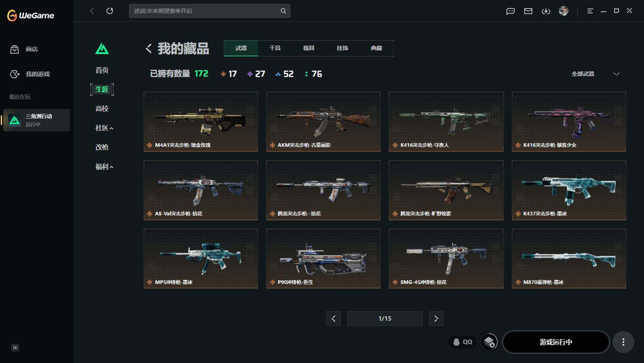
Task: Select the SMG-45冲锋枪-拾花 card
Action: [x=446, y=259]
